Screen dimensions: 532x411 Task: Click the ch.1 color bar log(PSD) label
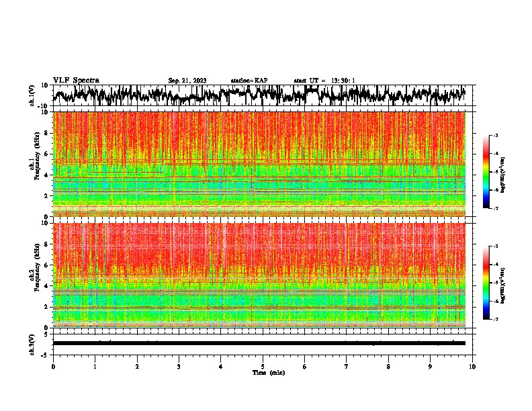tap(503, 175)
